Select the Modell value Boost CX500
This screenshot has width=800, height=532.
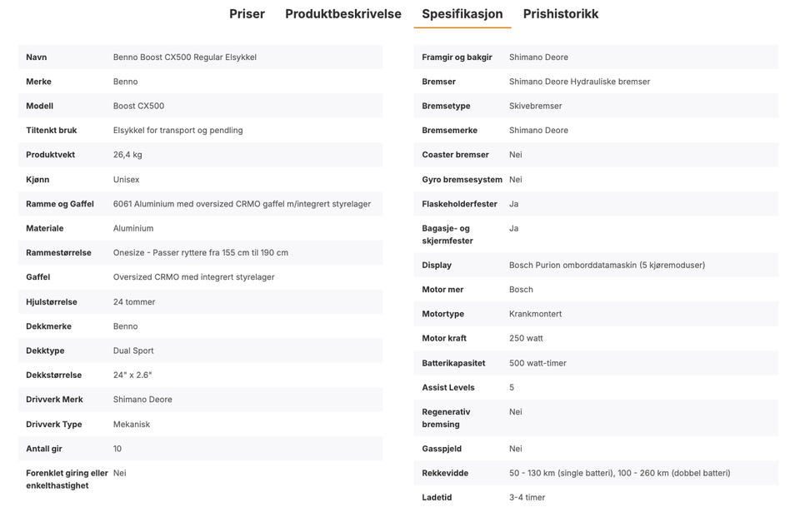[139, 106]
